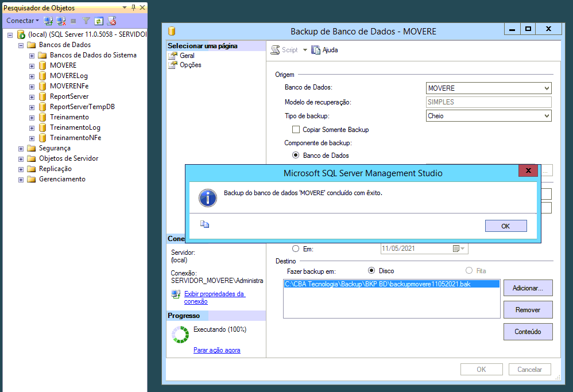Open the Banco de Dados MOVERE dropdown

547,88
